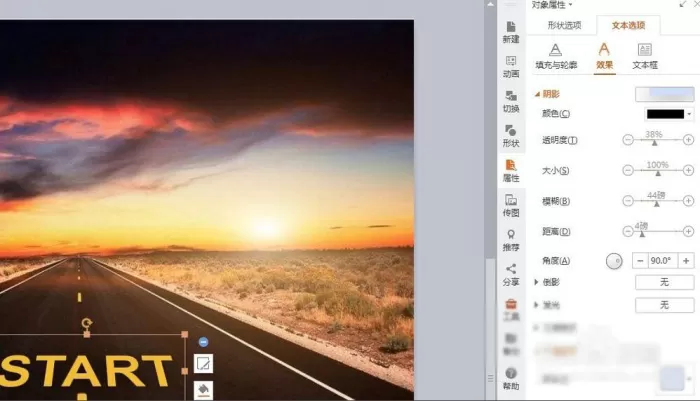Shrink the object properties panel with arrow icon
This screenshot has width=700, height=401.
pyautogui.click(x=683, y=4)
